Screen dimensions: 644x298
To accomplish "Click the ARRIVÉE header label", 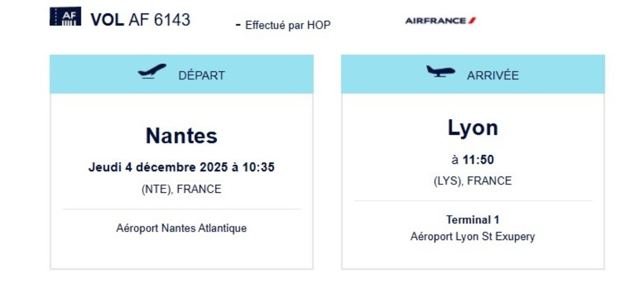I will [493, 76].
